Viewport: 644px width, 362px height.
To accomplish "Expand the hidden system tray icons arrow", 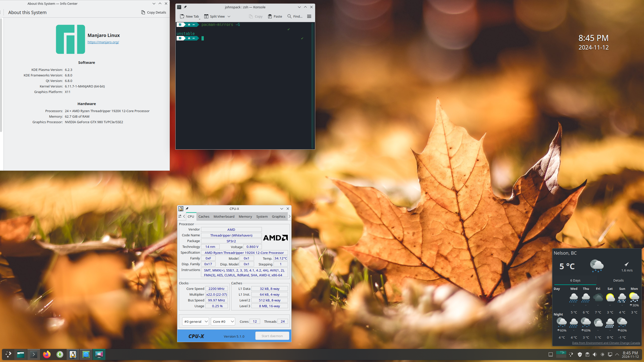I will 617,354.
